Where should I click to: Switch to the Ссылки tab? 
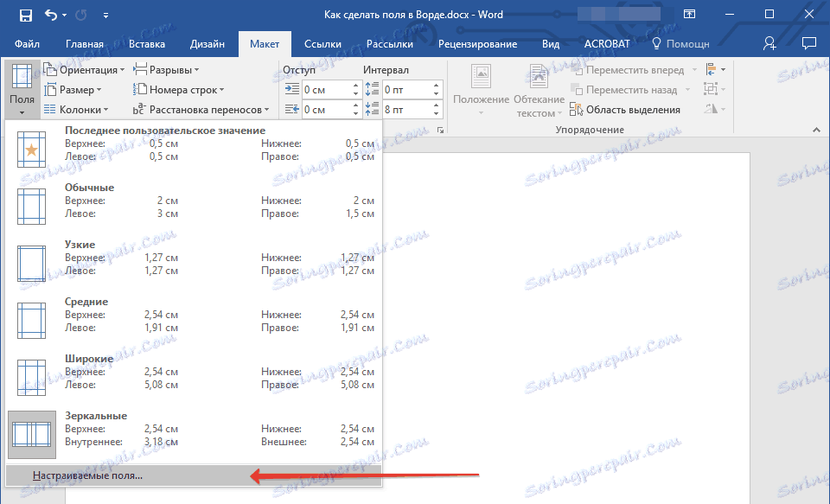(322, 44)
